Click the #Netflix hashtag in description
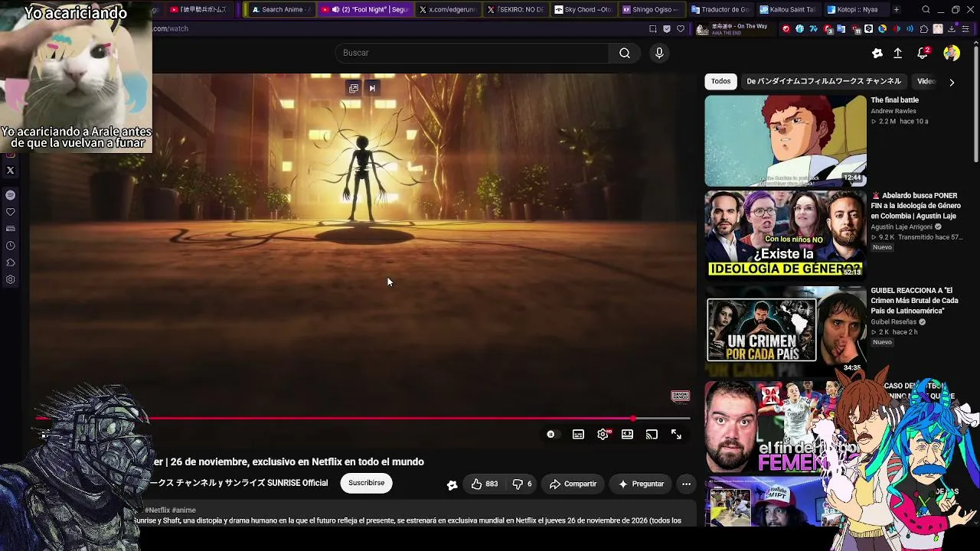 tap(157, 510)
